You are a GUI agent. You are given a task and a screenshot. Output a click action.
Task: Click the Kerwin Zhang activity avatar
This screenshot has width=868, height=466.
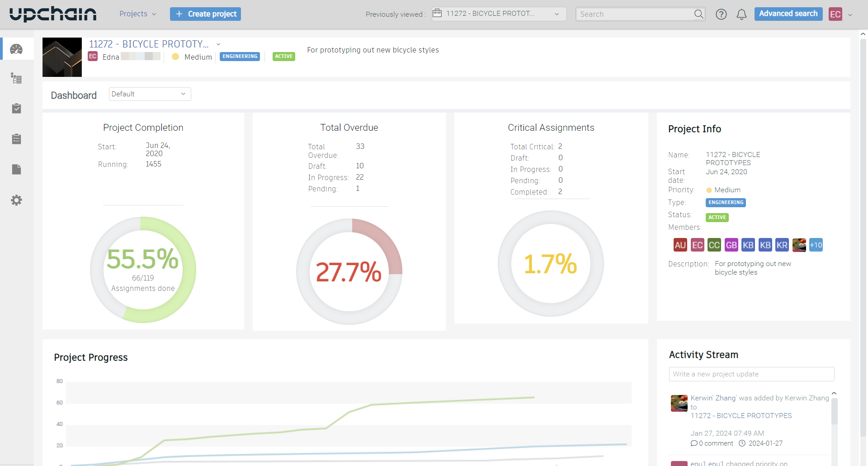679,403
